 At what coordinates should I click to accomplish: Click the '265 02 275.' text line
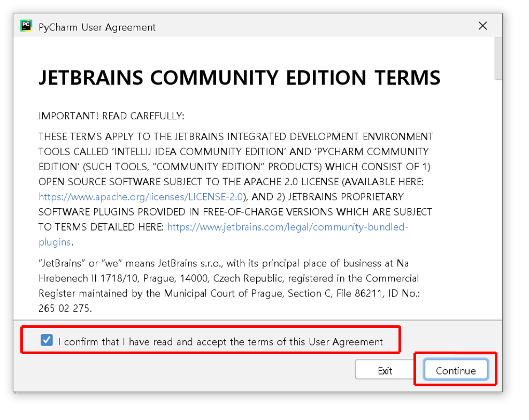pyautogui.click(x=65, y=308)
